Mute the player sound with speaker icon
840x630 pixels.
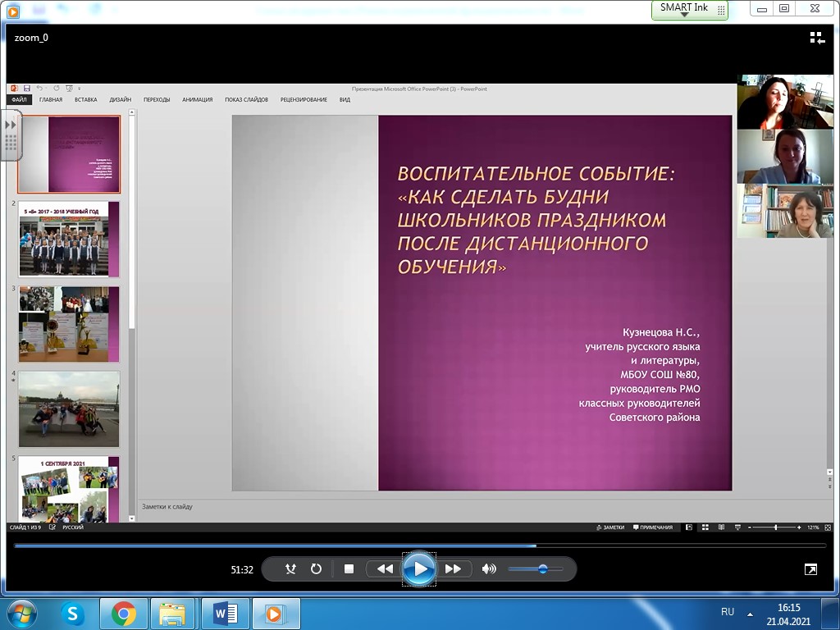[489, 569]
